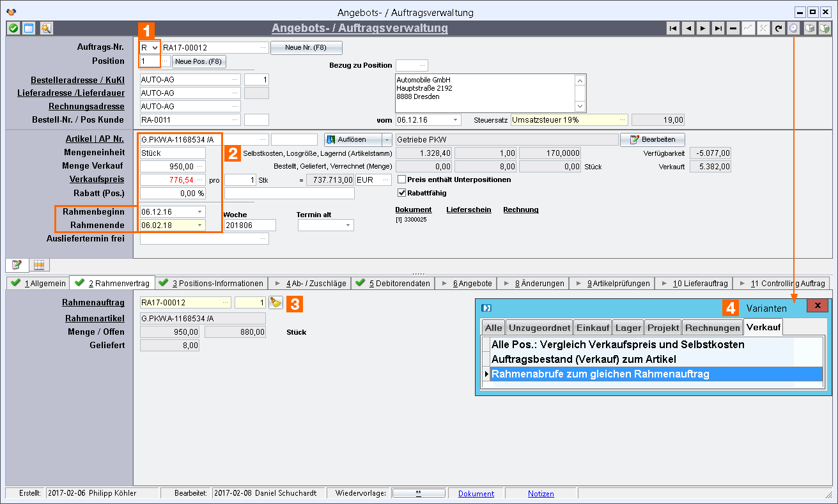Click the printer with green arrow icon
Image resolution: width=838 pixels, height=504 pixels.
[825, 28]
